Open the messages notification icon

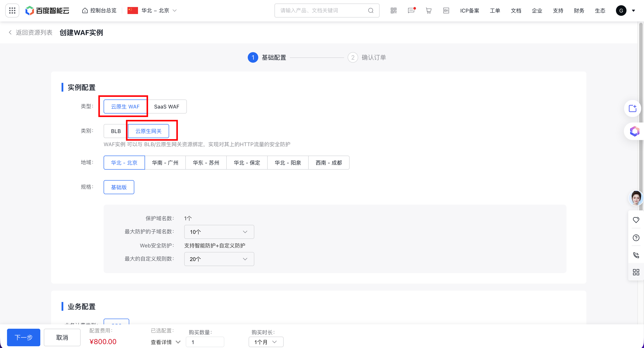coord(411,11)
